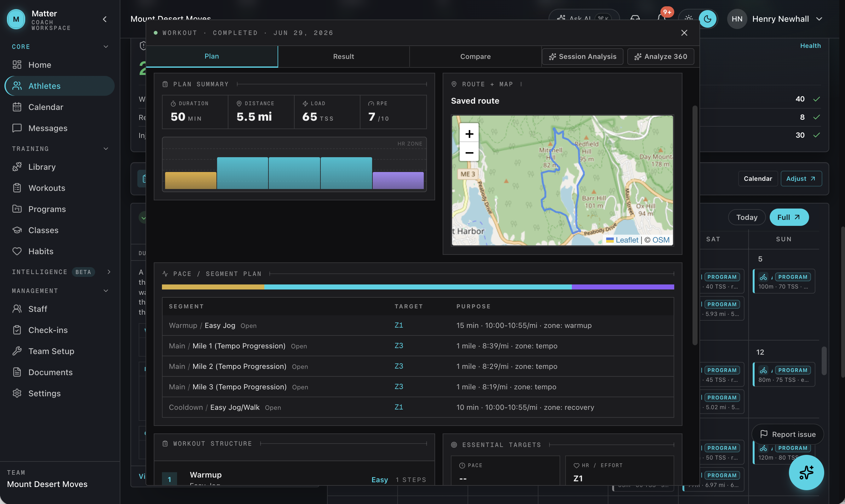The height and width of the screenshot is (504, 845).
Task: Click the Adjust button
Action: 801,179
